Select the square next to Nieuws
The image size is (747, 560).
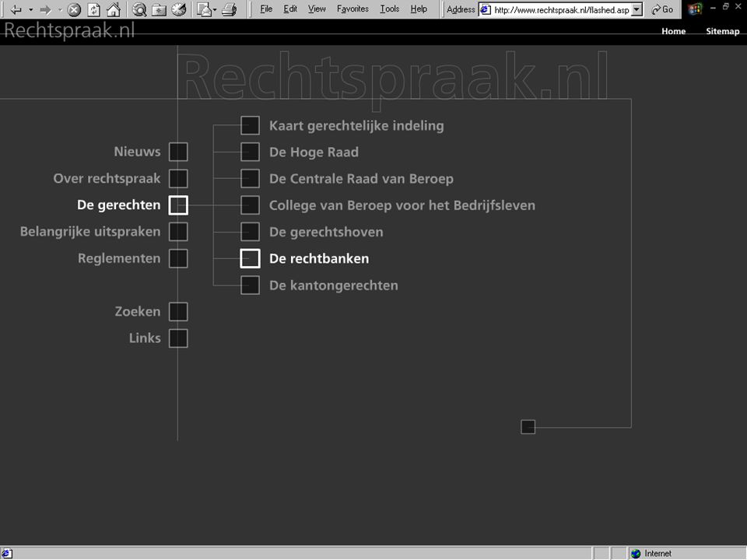[178, 152]
